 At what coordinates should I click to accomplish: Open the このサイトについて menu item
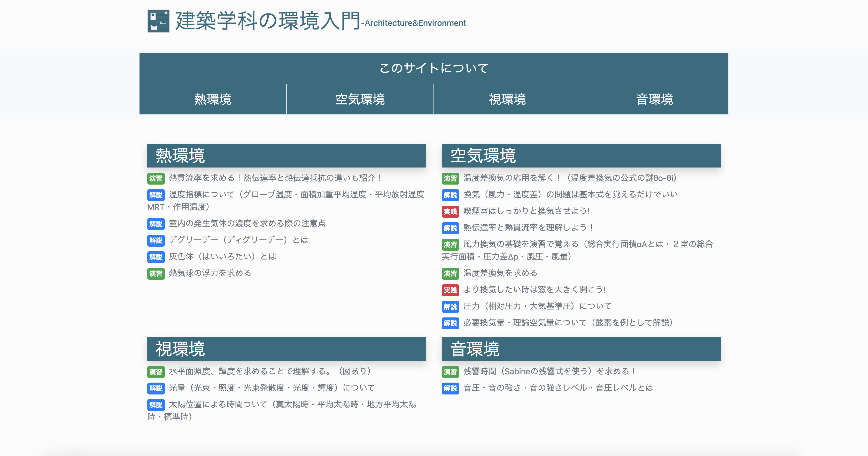pos(433,69)
